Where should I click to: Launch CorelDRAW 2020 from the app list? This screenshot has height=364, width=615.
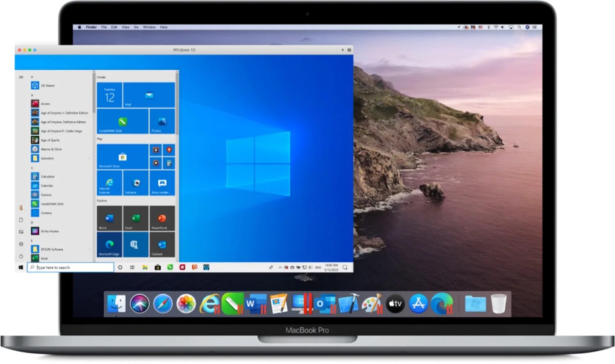click(48, 204)
